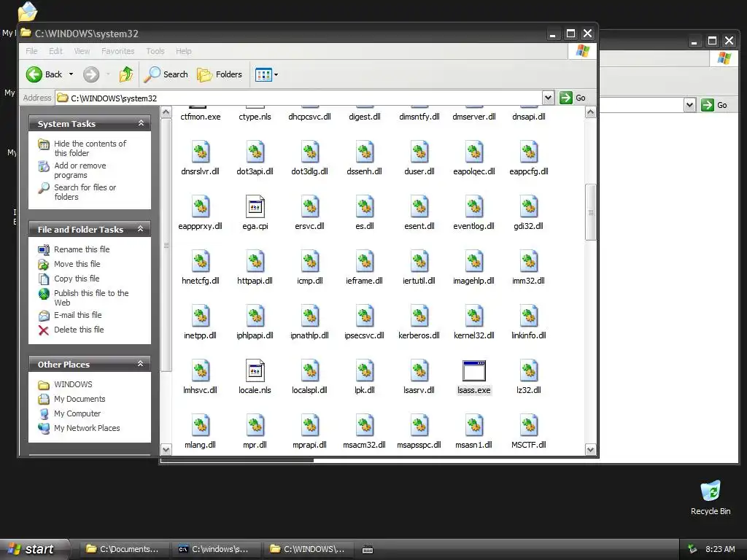Click the task pane scroll-up arrow
The width and height of the screenshot is (747, 560).
pos(166,112)
